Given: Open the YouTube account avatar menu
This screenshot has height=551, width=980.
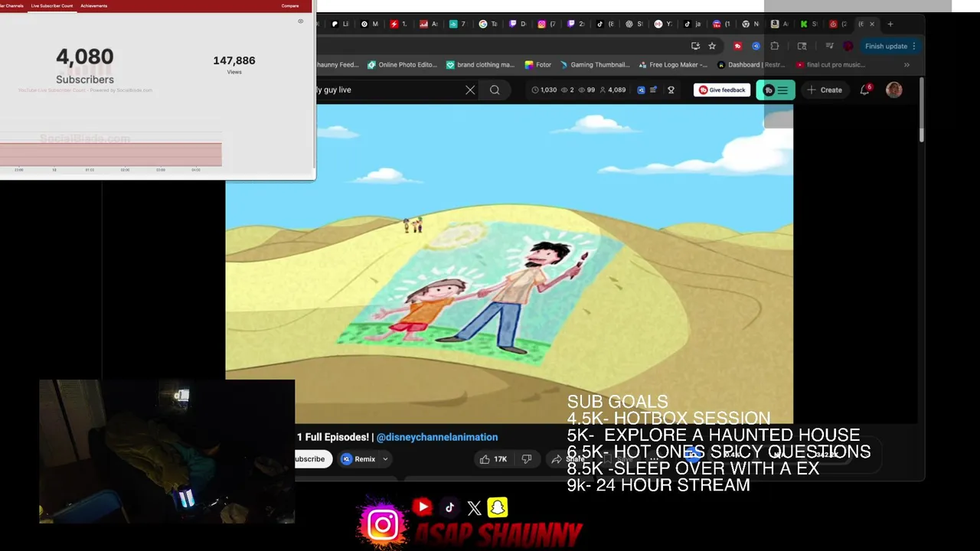Looking at the screenshot, I should (x=893, y=90).
